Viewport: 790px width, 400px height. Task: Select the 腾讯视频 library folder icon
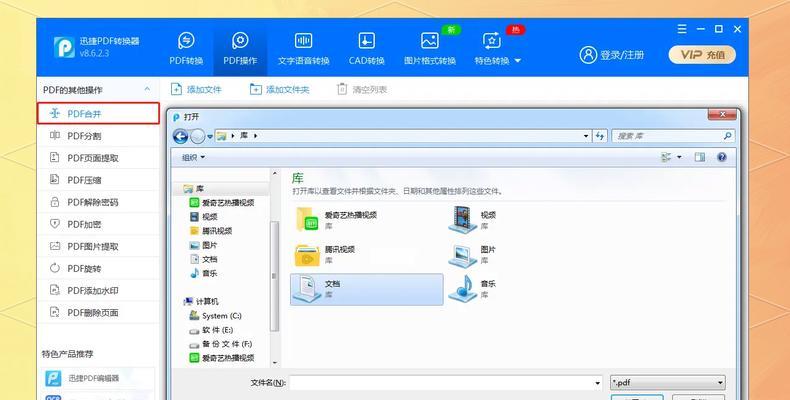click(x=307, y=254)
